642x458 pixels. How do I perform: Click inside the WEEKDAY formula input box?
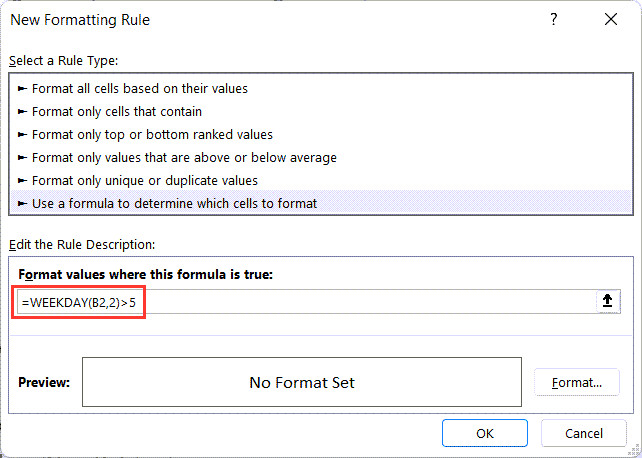point(300,302)
